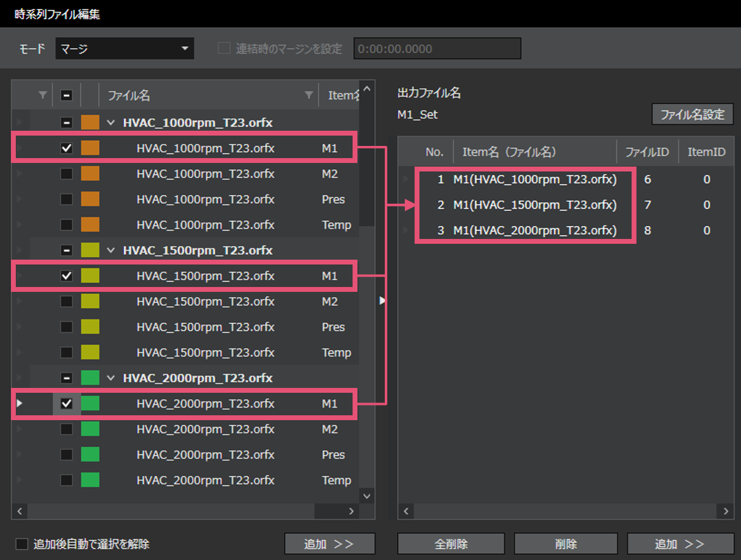741x560 pixels.
Task: Click the scroll-down arrow in the left list
Action: (367, 496)
